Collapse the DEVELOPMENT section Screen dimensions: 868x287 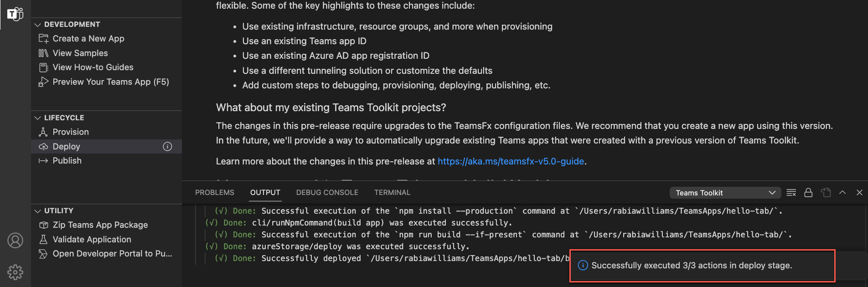point(38,24)
